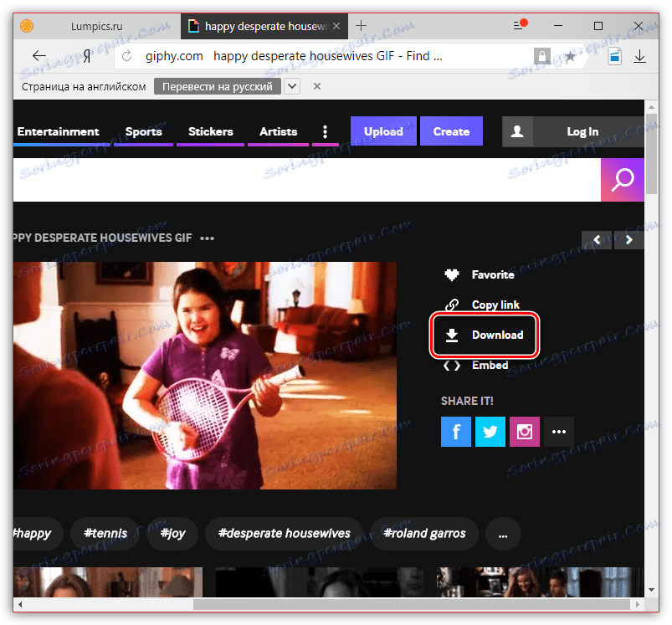This screenshot has height=625, width=672.
Task: Open the dark middle related GIF thumbnail
Action: point(320,582)
